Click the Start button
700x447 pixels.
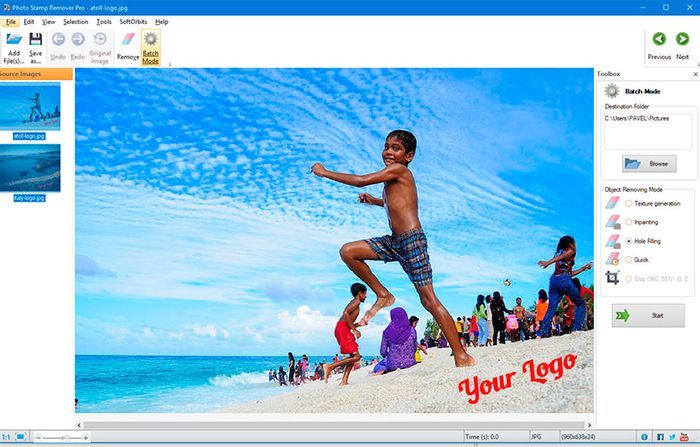click(648, 316)
